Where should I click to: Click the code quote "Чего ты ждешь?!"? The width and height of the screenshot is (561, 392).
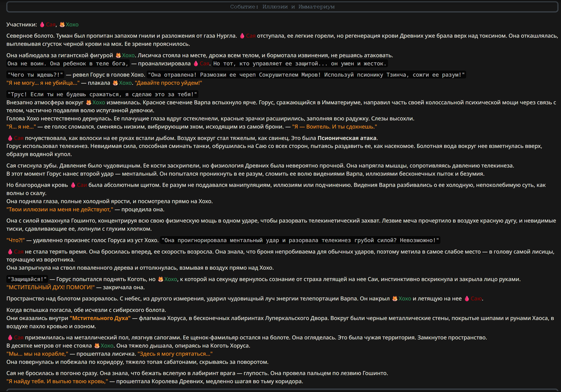click(x=35, y=75)
